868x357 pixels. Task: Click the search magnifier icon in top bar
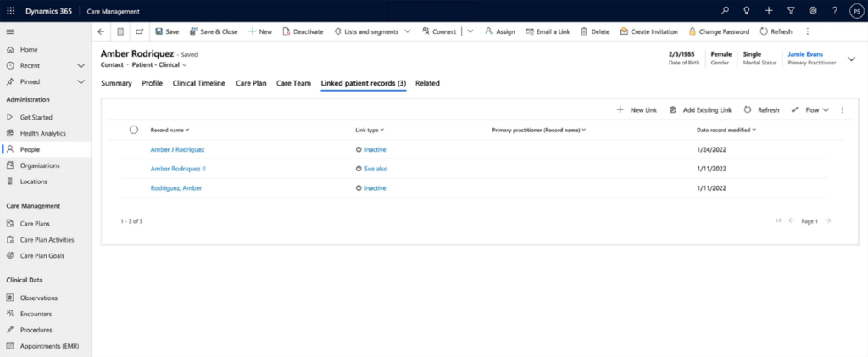725,11
